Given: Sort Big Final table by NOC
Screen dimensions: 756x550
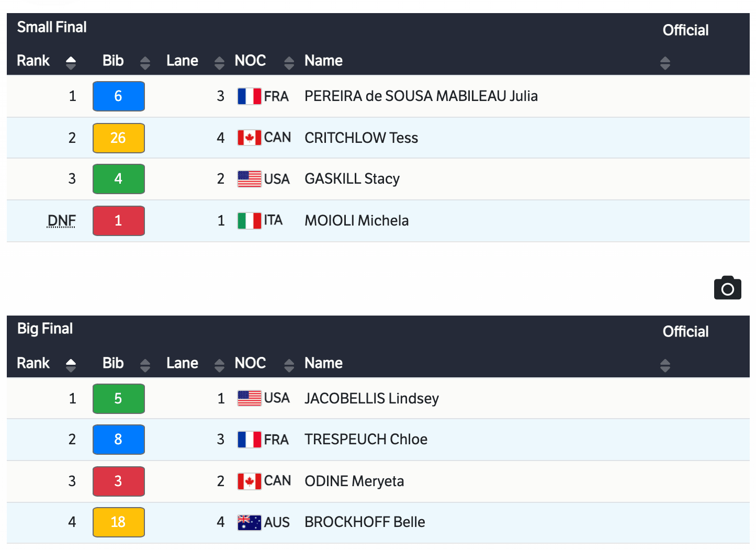Looking at the screenshot, I should [289, 365].
